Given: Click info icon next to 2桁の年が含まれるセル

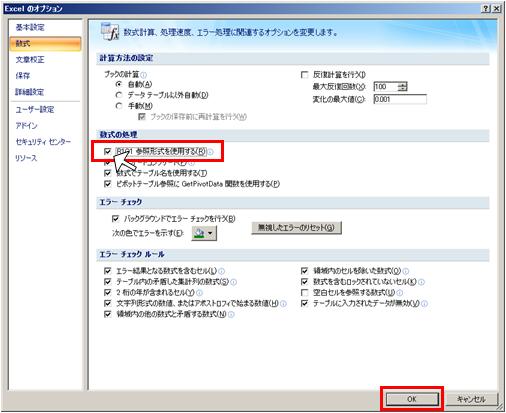Looking at the screenshot, I should point(199,293).
